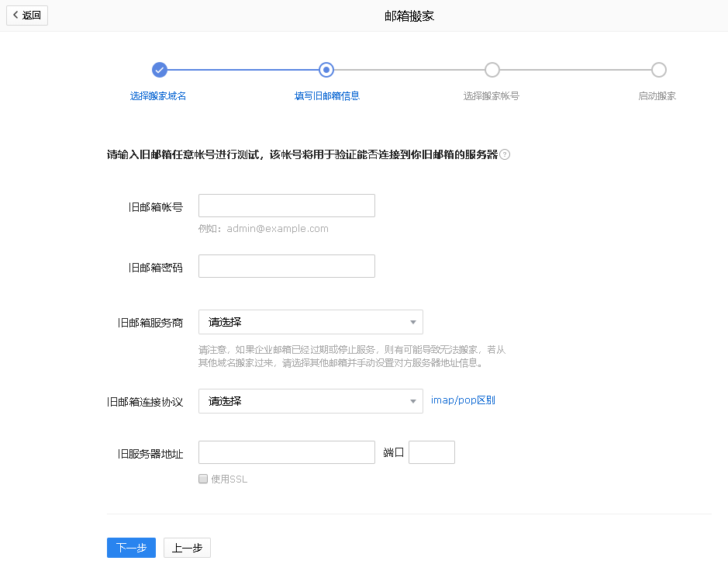The width and height of the screenshot is (728, 578).
Task: Focus the 旧邮箱帐号 input field
Action: coord(286,206)
